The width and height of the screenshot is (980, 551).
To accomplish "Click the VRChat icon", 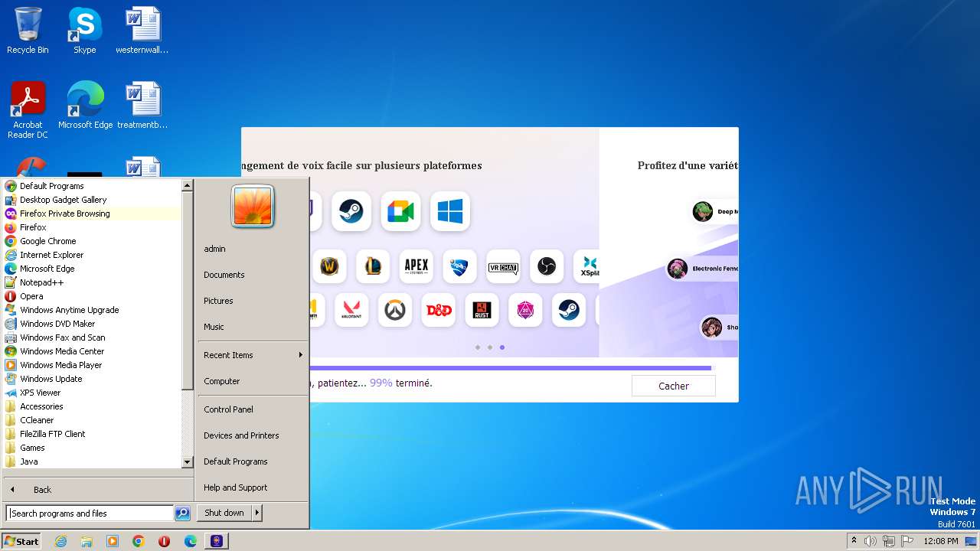I will [x=503, y=266].
